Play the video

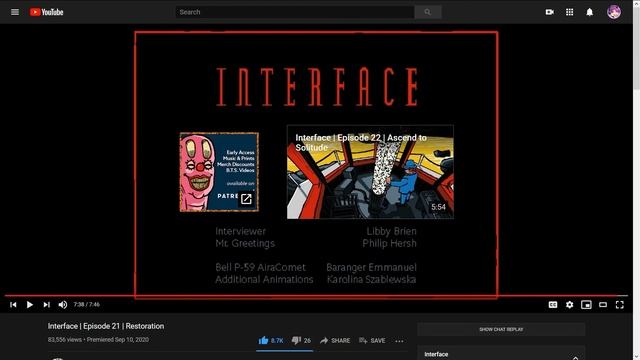(x=30, y=304)
